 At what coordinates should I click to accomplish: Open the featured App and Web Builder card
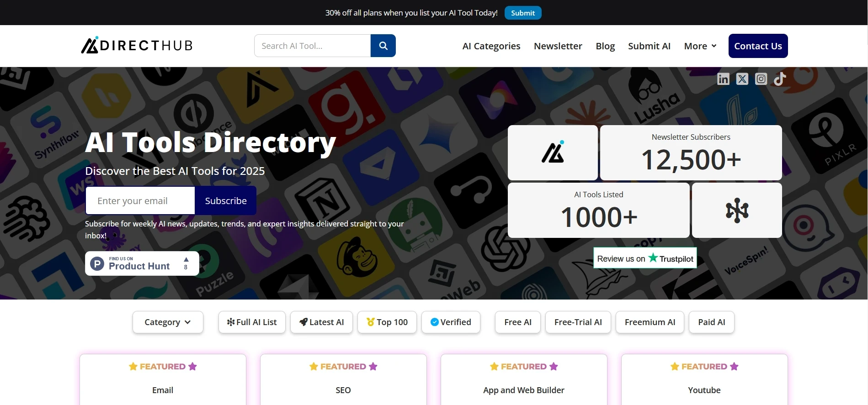524,380
